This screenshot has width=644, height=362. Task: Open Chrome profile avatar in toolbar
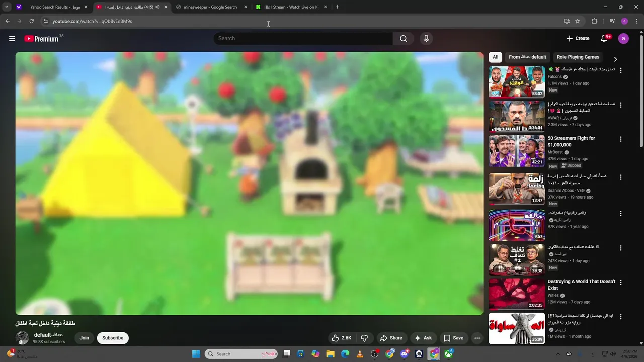[x=624, y=21]
